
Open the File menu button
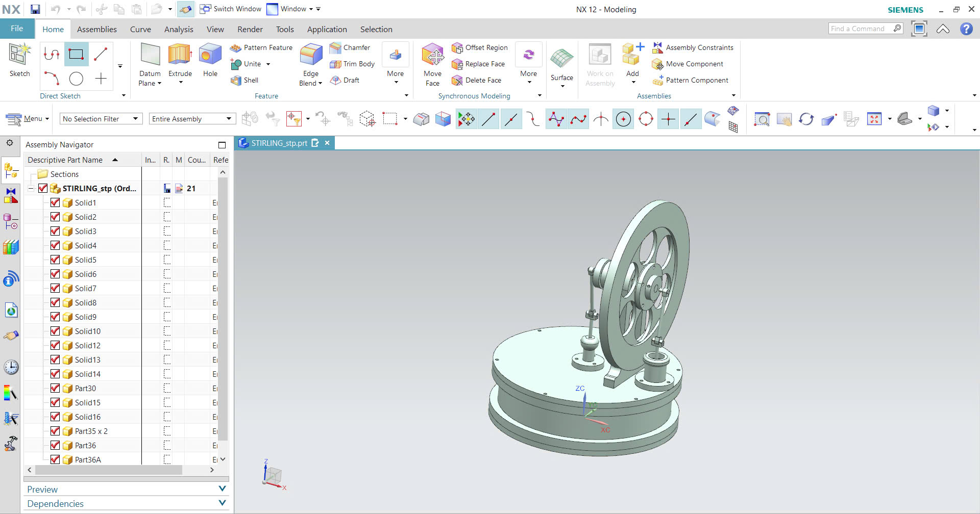coord(17,29)
